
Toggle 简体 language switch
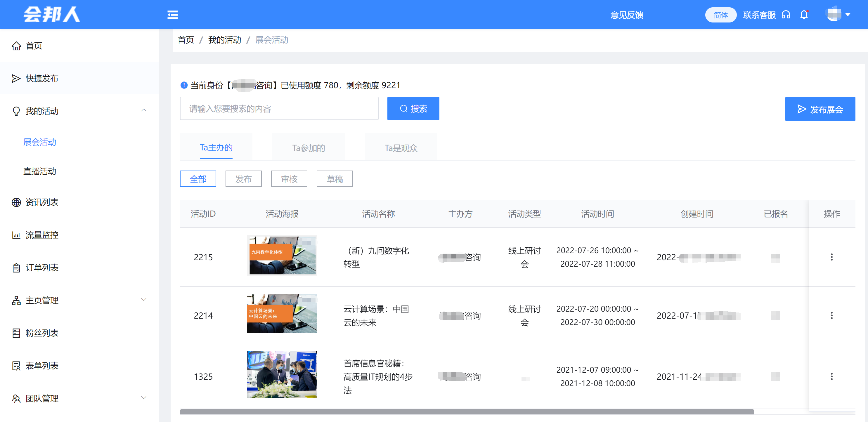[720, 15]
